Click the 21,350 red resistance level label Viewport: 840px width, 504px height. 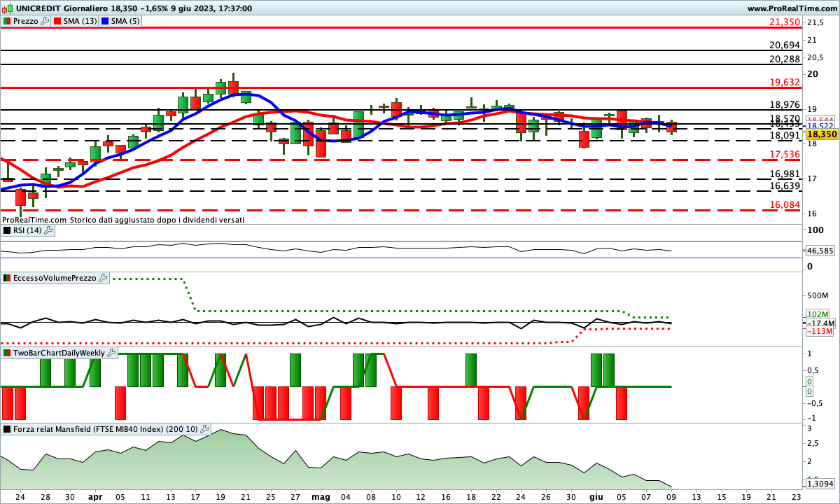pyautogui.click(x=784, y=22)
